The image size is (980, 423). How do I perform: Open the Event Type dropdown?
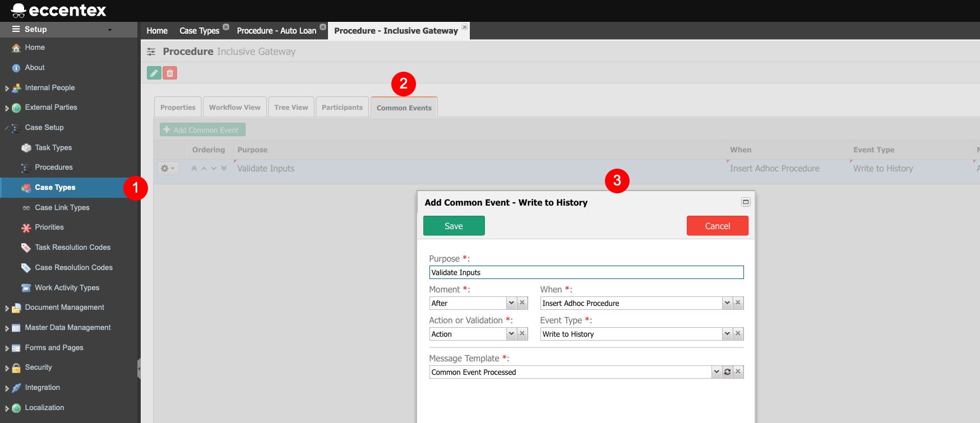coord(727,334)
